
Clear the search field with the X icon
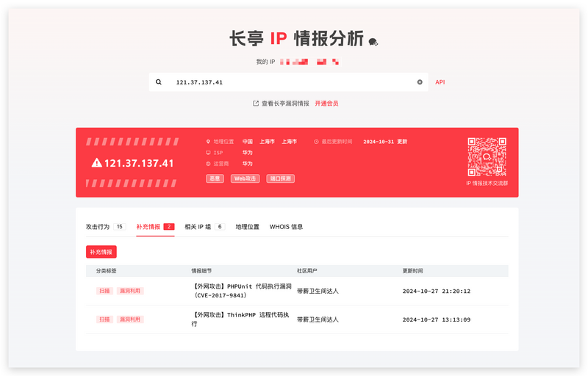[420, 82]
